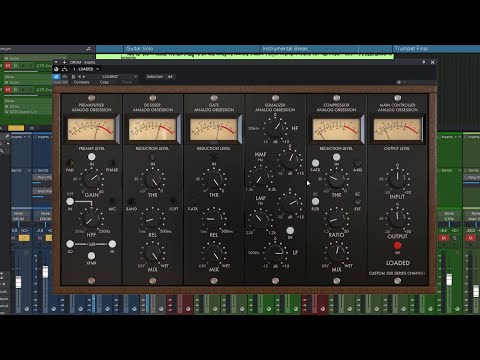The image size is (480, 360).
Task: Expand the plugin window header arrow menu
Action: pyautogui.click(x=56, y=62)
